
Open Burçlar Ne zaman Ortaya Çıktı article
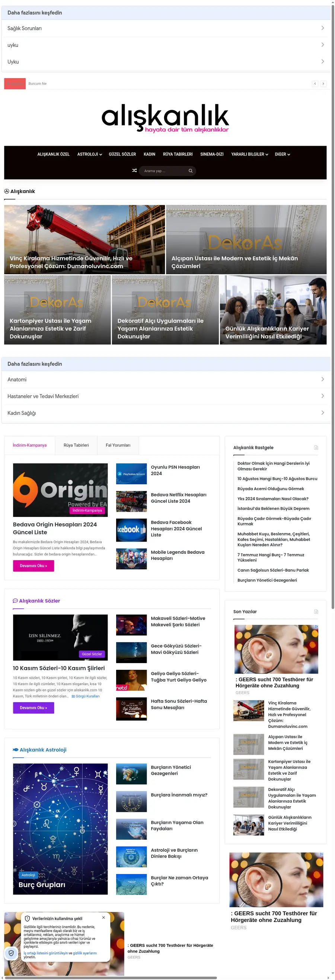(x=179, y=881)
